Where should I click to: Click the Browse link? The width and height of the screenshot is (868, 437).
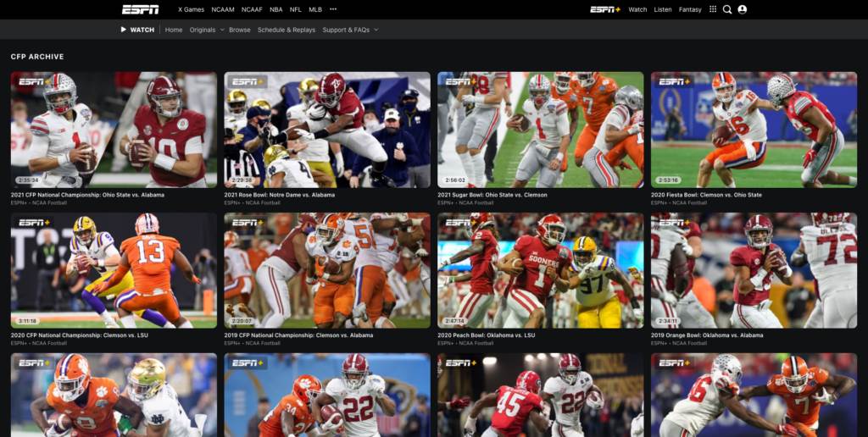(x=240, y=30)
